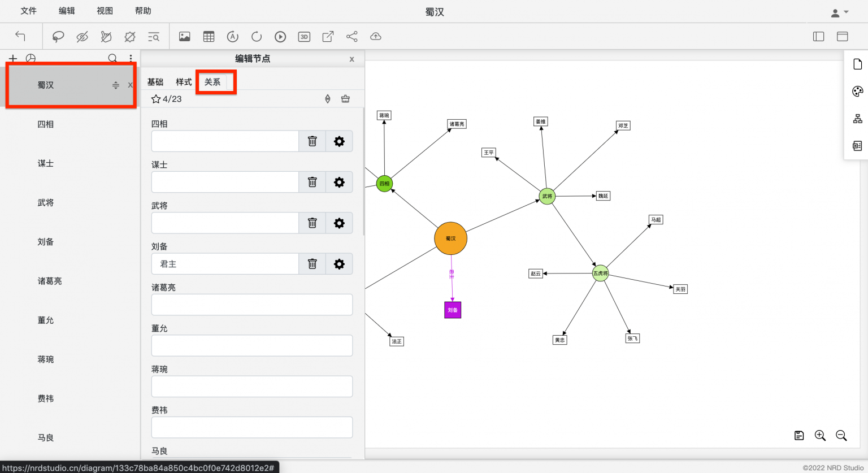Open settings gear for 谋士 relation

point(339,182)
